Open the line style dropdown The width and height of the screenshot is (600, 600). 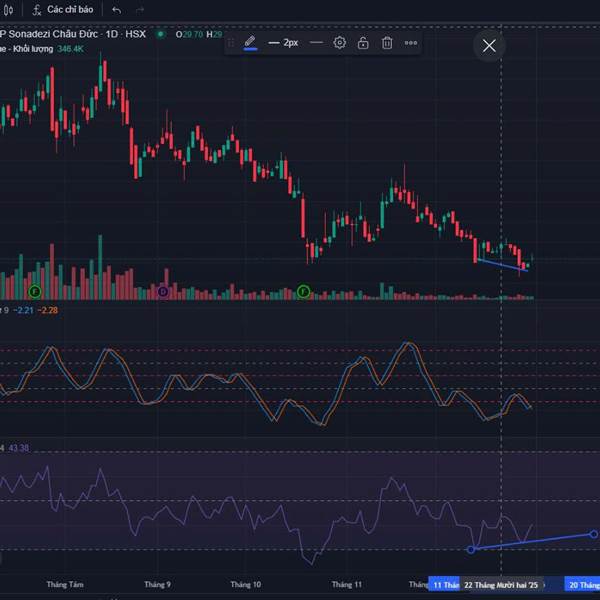316,42
